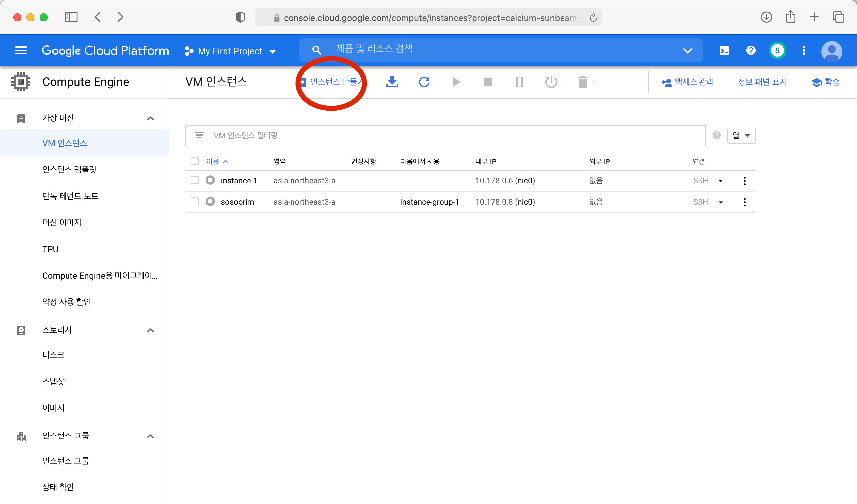Click the trash delete instance icon
Image resolution: width=857 pixels, height=504 pixels.
coord(583,82)
